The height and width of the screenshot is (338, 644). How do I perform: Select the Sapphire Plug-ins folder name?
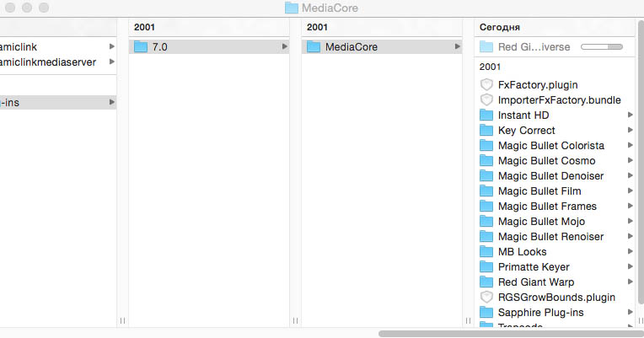click(x=540, y=313)
